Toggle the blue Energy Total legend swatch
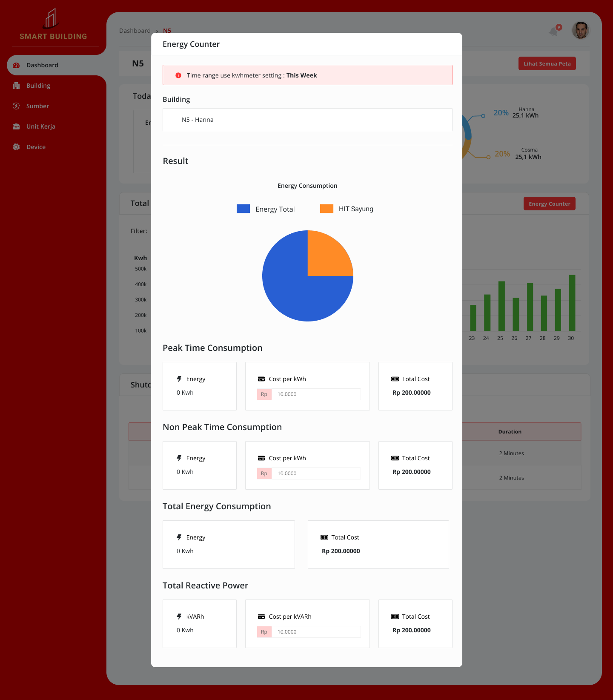613x700 pixels. pyautogui.click(x=243, y=209)
